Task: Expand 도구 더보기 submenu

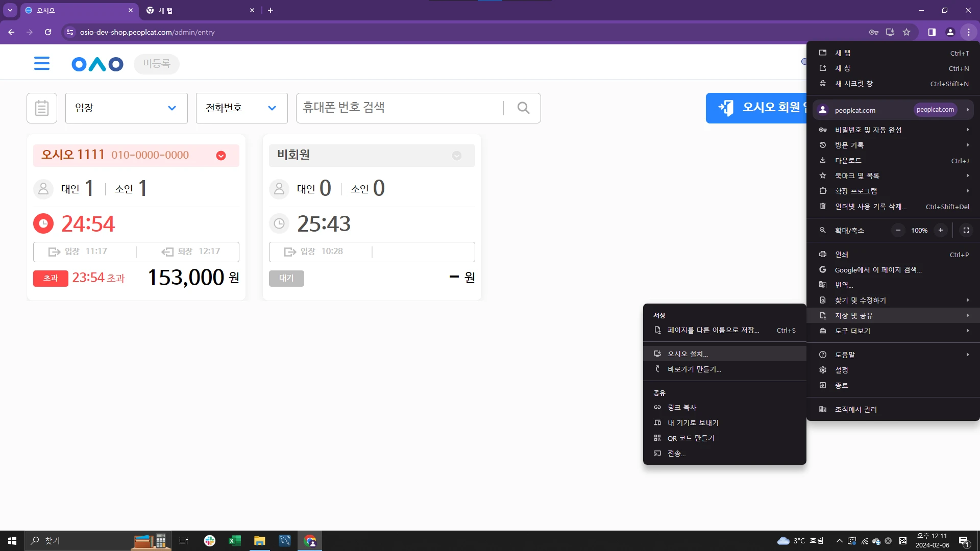Action: (893, 331)
